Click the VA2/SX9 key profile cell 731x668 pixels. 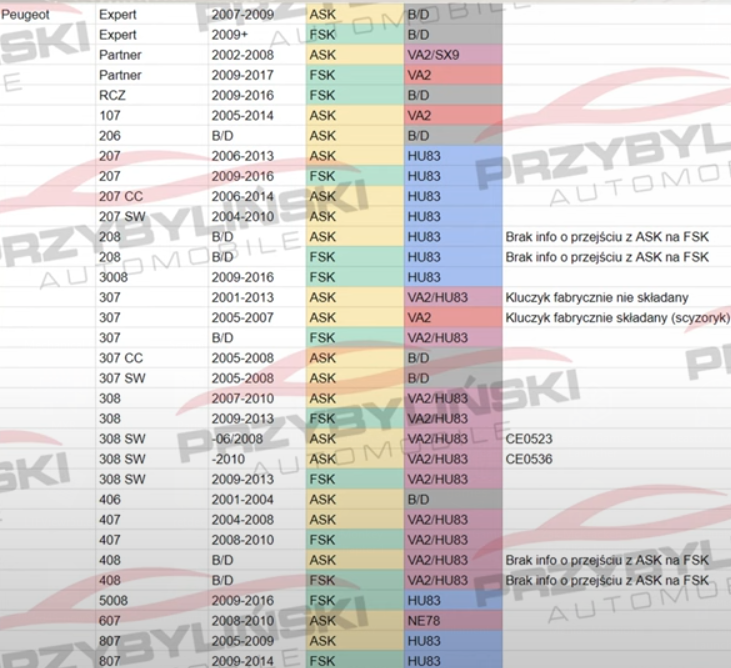453,55
